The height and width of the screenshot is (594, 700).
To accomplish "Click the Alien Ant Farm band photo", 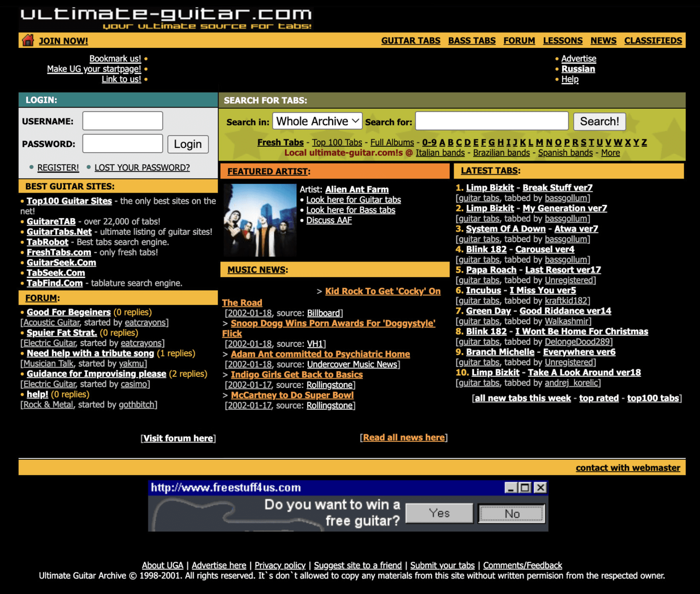I will (260, 220).
